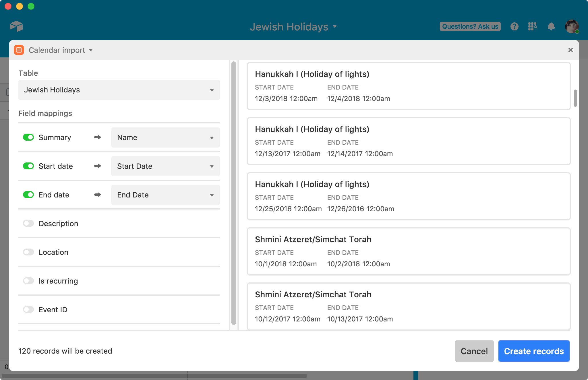Open the Jewish Holidays base title dropdown
The height and width of the screenshot is (380, 588).
point(293,27)
